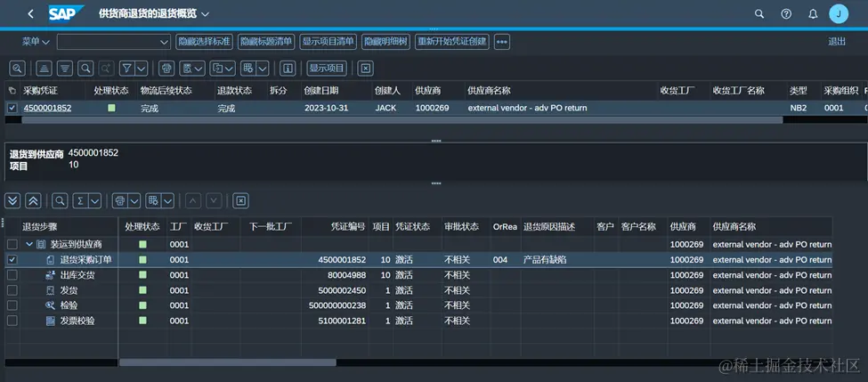Screen dimensions: 868x382
Task: Open the layout dropdown arrow in lower toolbar
Action: [167, 200]
